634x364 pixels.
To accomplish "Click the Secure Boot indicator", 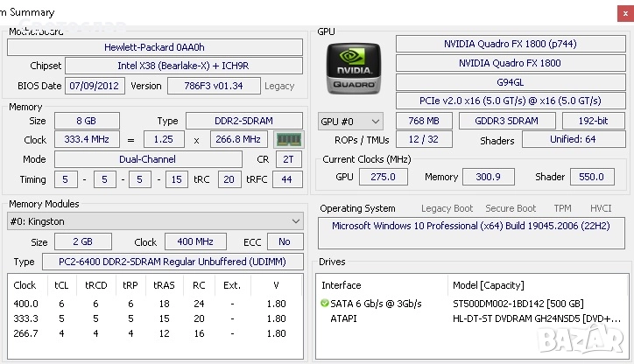I will (511, 208).
